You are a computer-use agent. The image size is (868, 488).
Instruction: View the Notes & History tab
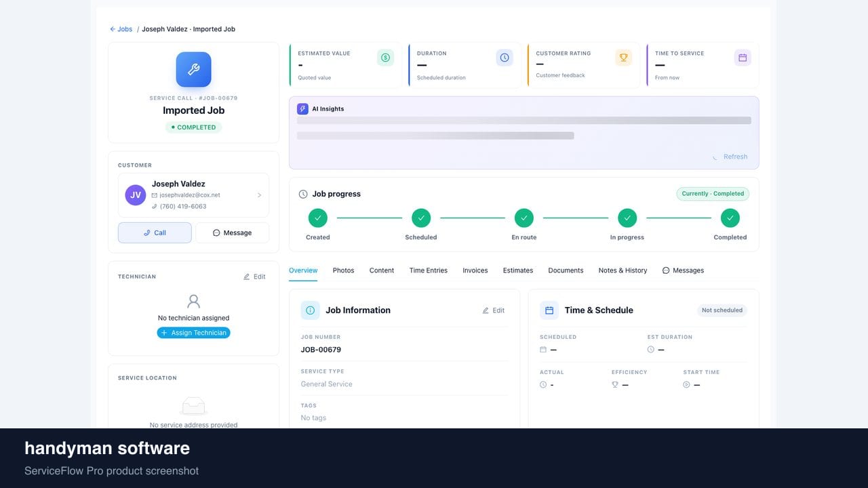(623, 270)
